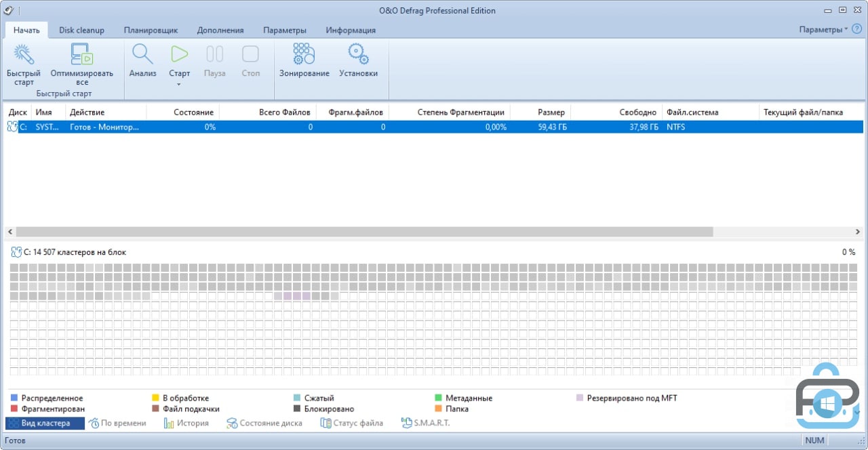Open Установки gear icon
The height and width of the screenshot is (450, 868).
click(358, 54)
